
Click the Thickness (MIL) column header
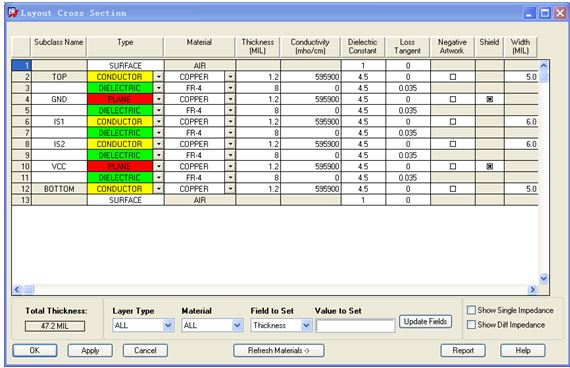tap(258, 47)
